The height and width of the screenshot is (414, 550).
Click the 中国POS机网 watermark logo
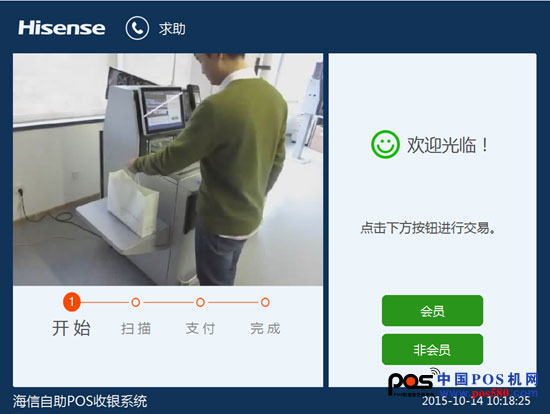463,382
